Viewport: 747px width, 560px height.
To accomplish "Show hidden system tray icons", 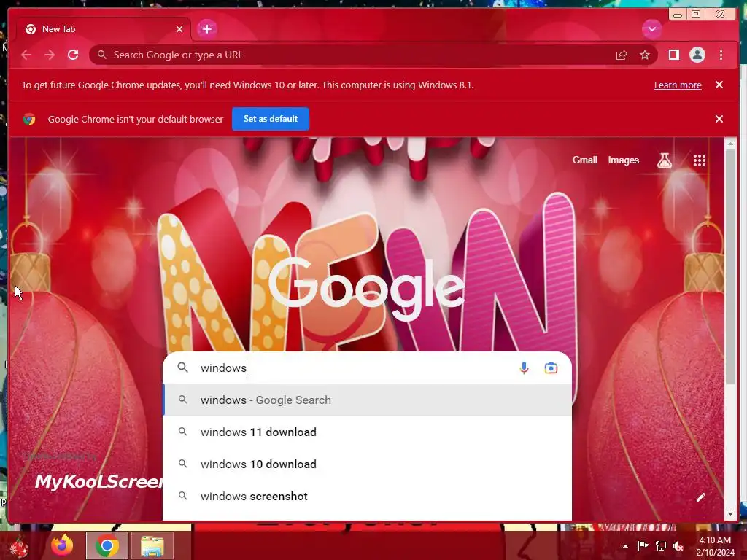I will point(625,546).
